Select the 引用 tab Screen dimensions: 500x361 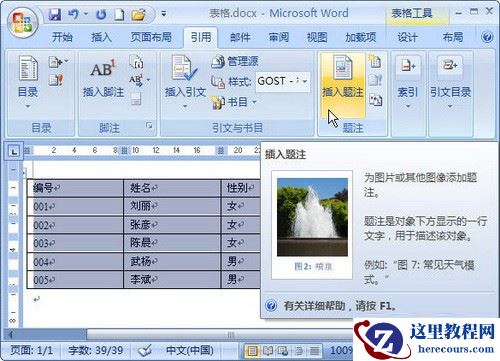coord(201,37)
